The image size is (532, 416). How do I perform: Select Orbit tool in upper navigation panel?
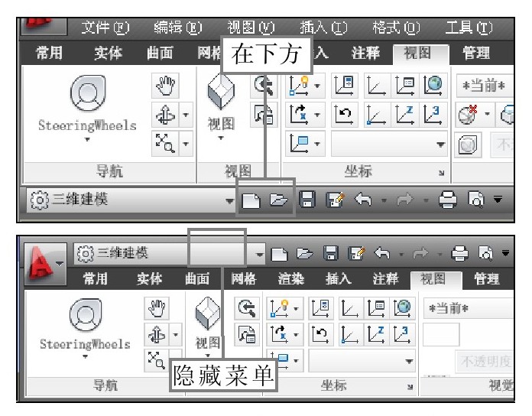pyautogui.click(x=165, y=115)
